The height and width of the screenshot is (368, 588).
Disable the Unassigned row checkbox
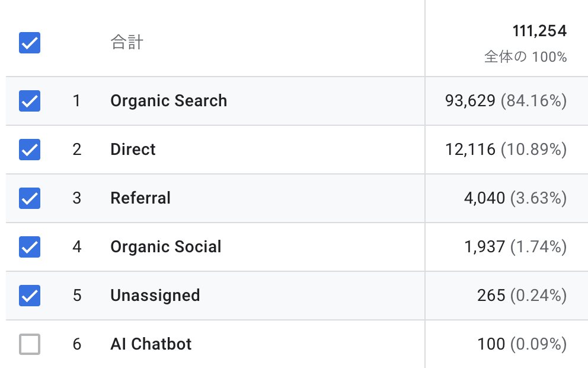[30, 296]
